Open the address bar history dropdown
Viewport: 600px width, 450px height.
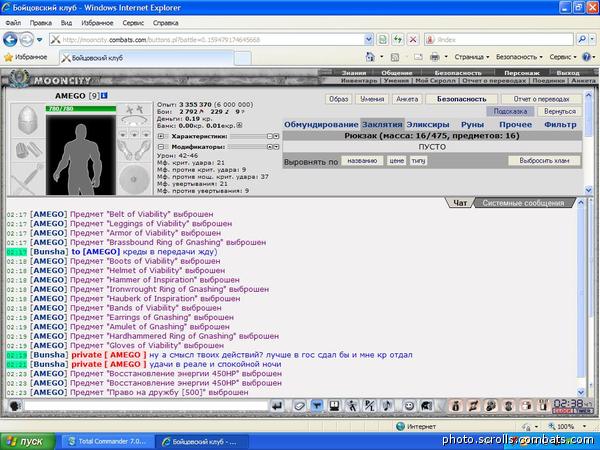coord(368,39)
